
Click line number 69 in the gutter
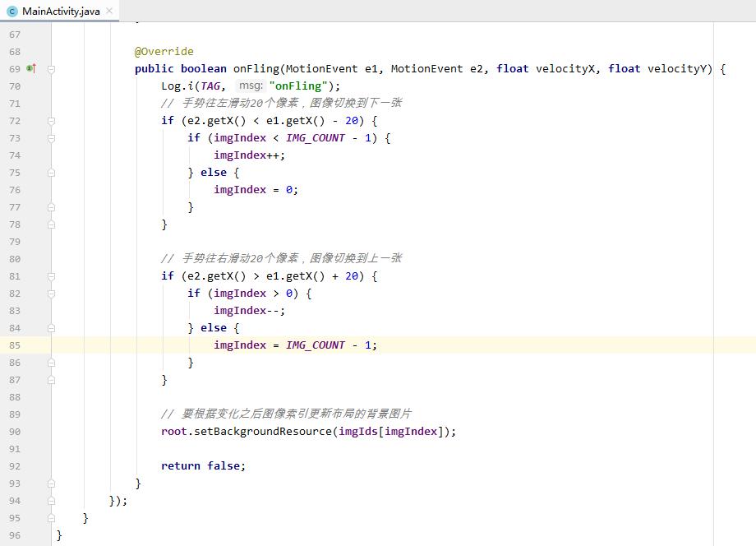pos(15,69)
